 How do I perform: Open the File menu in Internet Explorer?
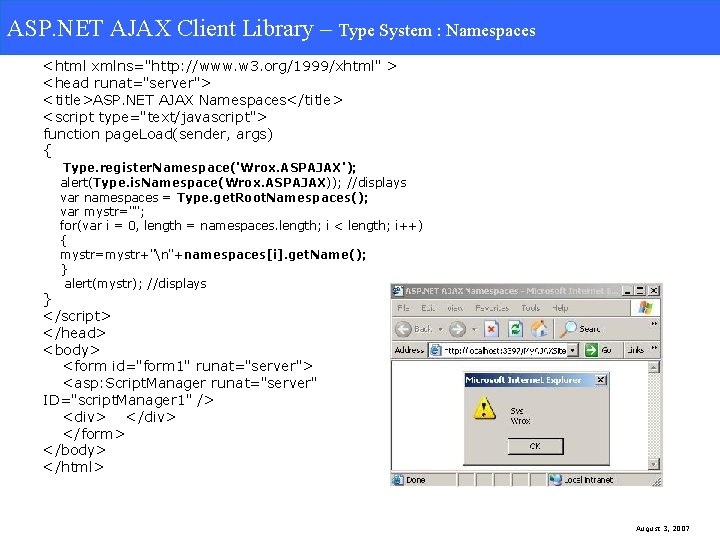(x=403, y=308)
